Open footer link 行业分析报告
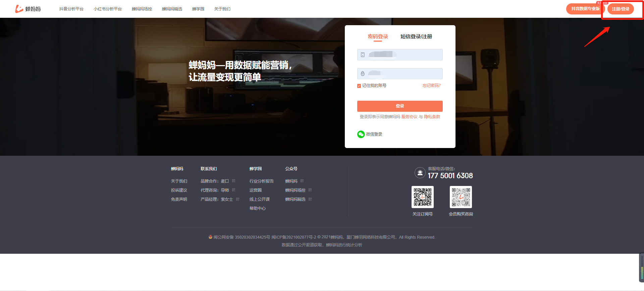 tap(262, 181)
